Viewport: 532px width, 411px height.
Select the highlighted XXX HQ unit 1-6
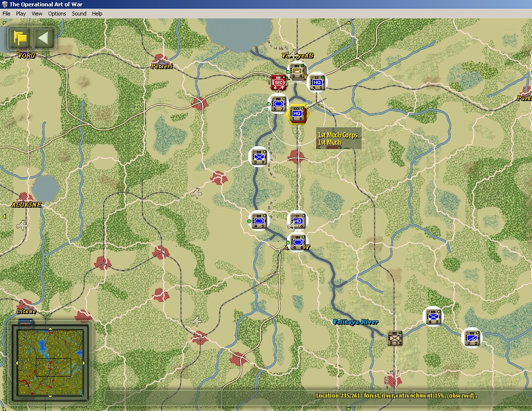tap(297, 114)
